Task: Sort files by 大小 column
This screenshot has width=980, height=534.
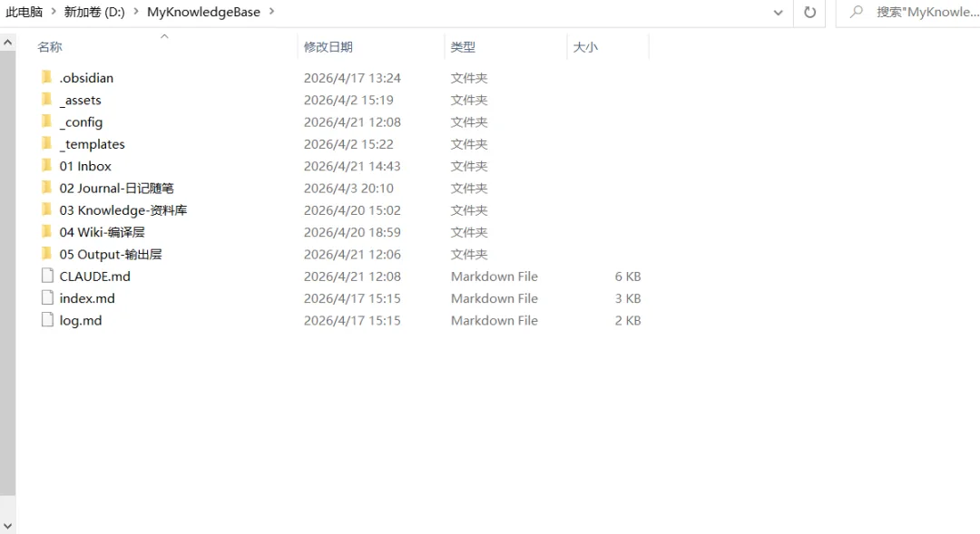Action: coord(585,47)
